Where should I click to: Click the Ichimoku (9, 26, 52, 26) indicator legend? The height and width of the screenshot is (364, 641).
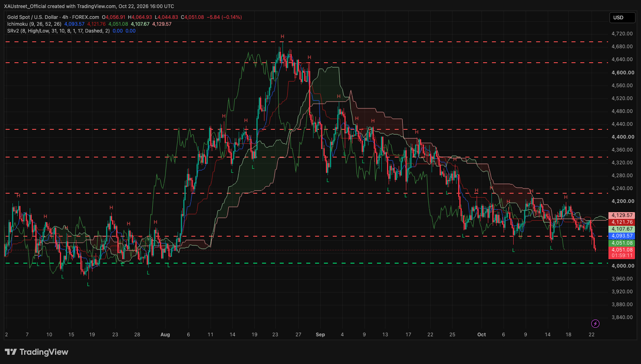(34, 24)
